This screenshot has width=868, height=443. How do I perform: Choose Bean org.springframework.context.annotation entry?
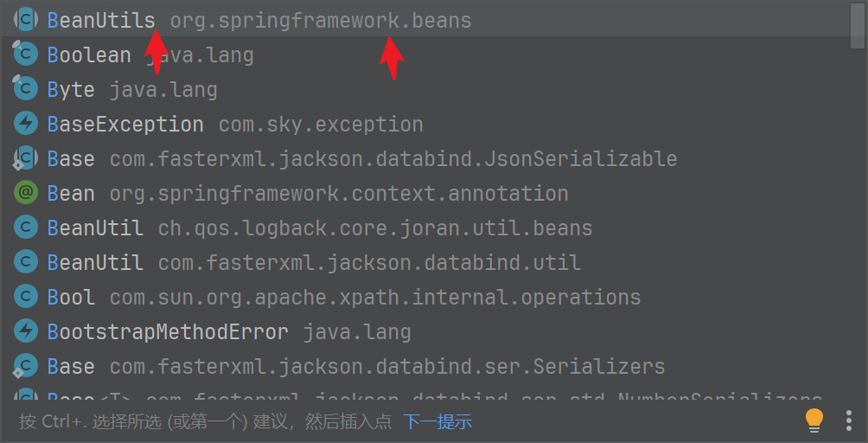click(425, 193)
